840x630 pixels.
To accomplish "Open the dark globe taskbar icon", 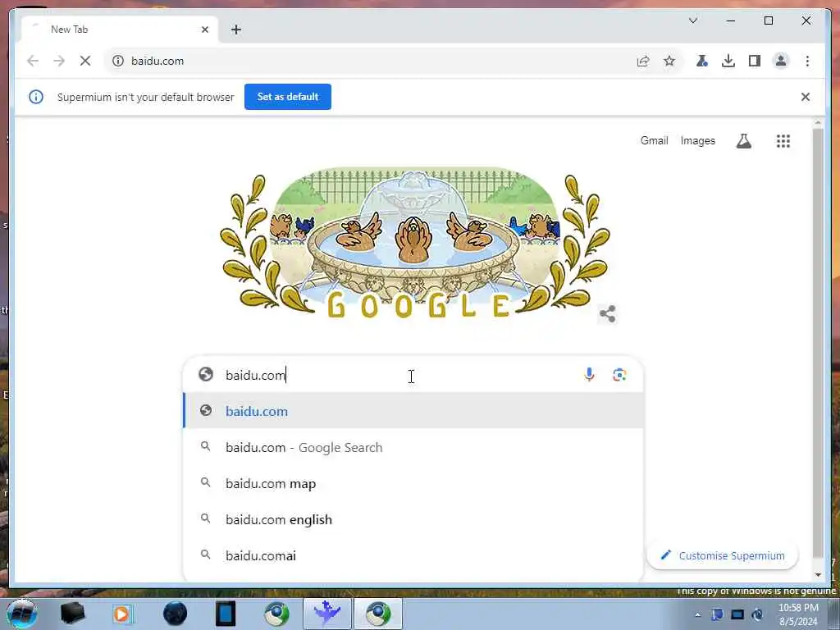I will [175, 614].
